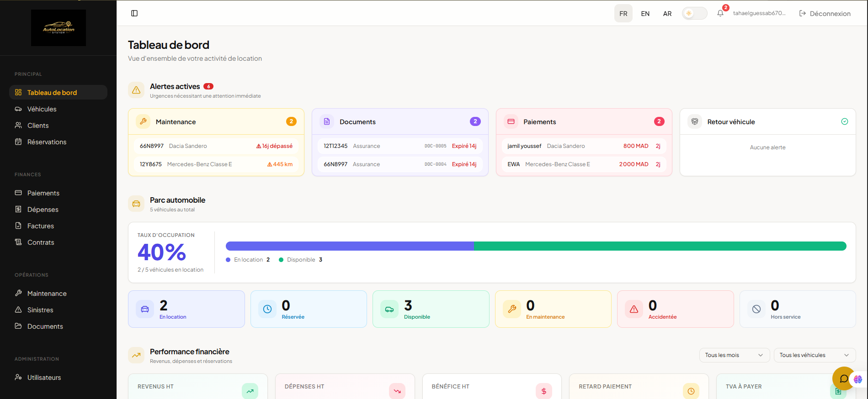
Task: Open the DOC-0004 Assurance document alert
Action: point(400,164)
